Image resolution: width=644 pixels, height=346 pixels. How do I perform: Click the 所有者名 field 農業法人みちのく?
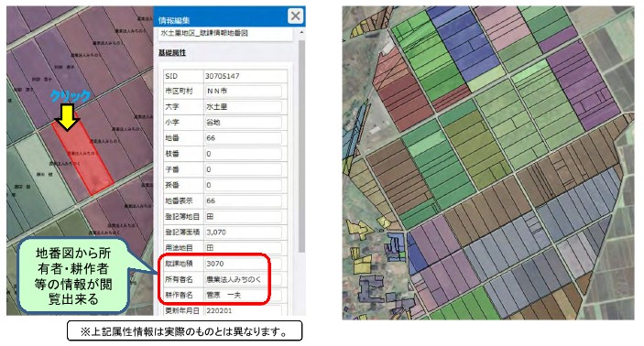[243, 279]
